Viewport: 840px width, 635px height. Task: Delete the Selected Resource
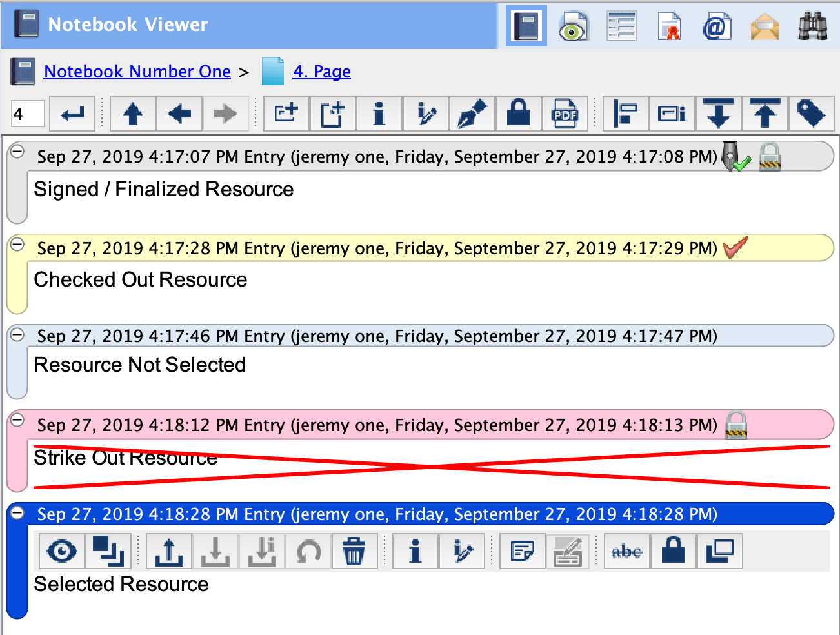pos(354,551)
